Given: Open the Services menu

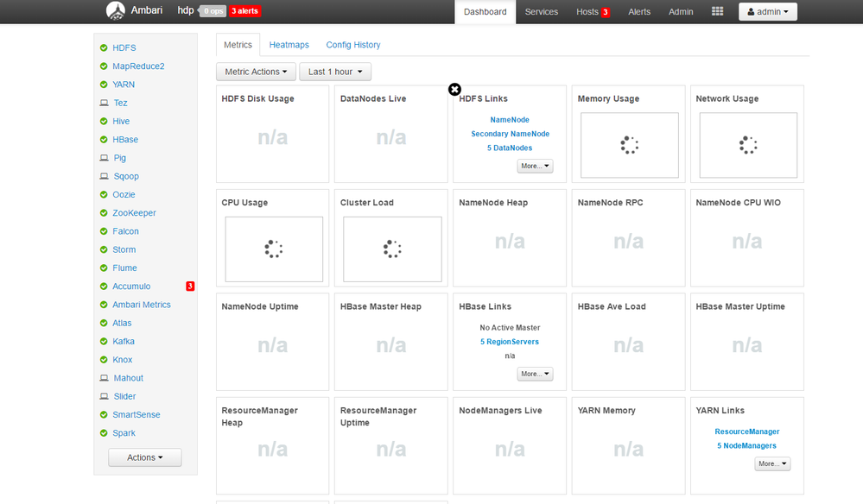Looking at the screenshot, I should click(x=542, y=11).
